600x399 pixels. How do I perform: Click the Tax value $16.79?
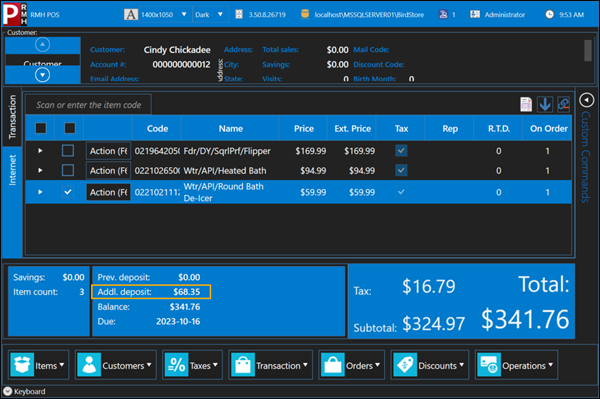[x=429, y=286]
